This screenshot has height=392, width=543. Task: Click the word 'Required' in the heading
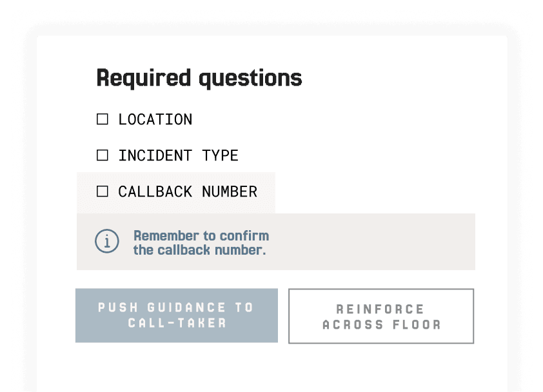[x=144, y=79]
